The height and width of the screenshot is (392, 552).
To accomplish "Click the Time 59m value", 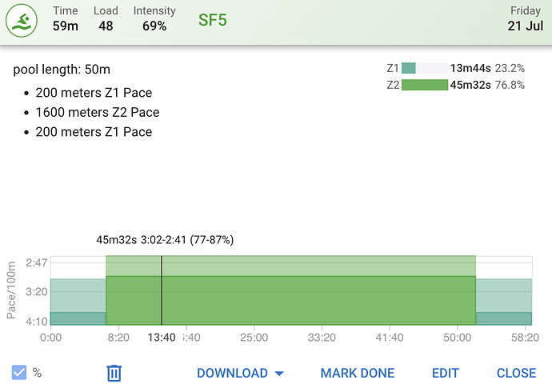I will pos(66,26).
